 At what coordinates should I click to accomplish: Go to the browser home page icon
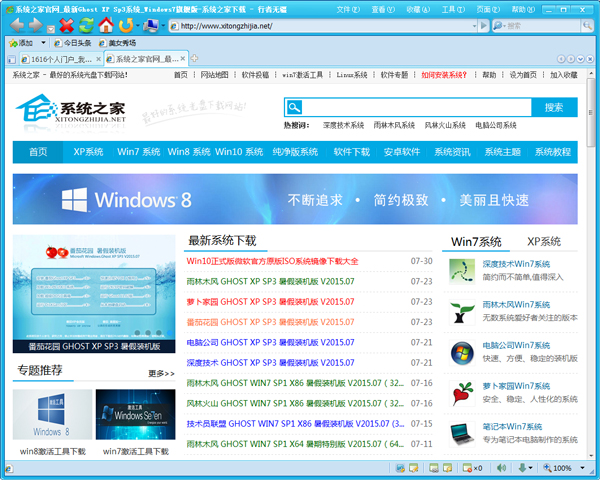click(106, 25)
